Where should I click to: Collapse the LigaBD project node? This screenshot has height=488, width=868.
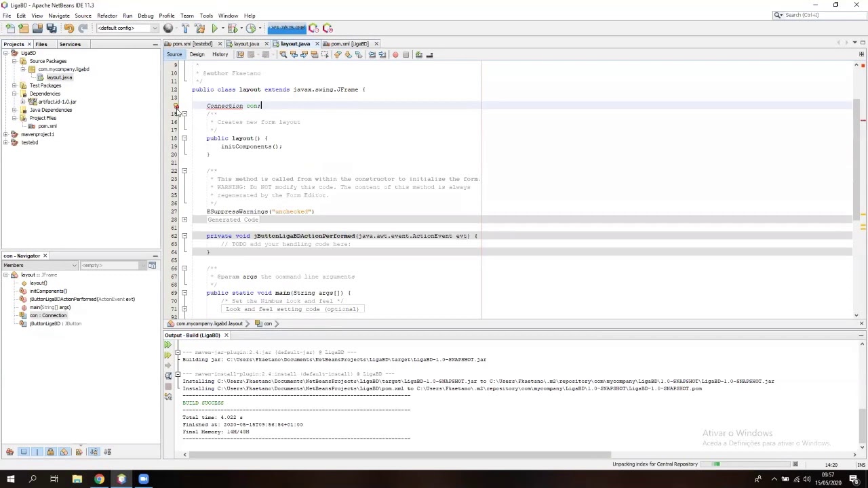(x=5, y=53)
